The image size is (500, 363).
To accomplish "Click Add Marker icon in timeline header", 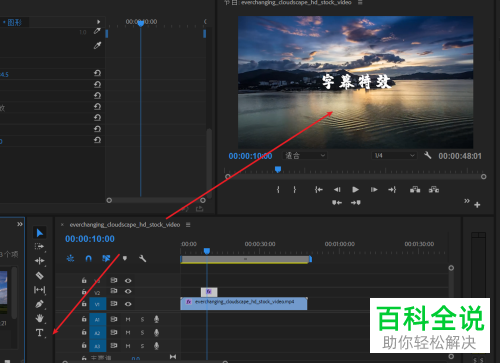I will 125,258.
